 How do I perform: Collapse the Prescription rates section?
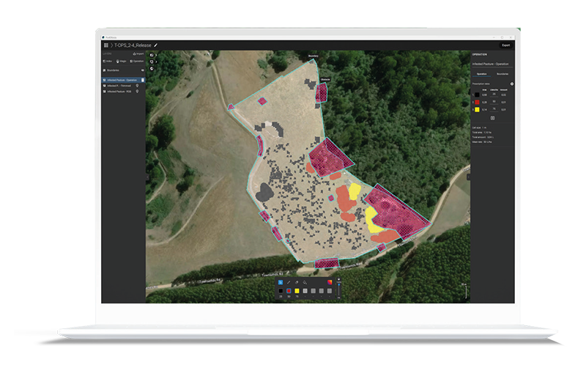pyautogui.click(x=511, y=84)
